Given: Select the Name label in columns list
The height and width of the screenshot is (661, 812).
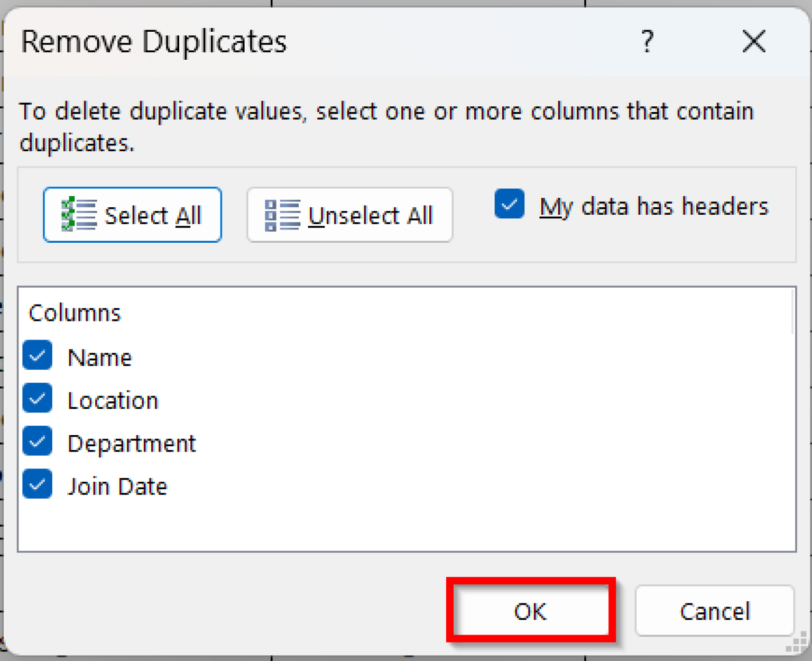Looking at the screenshot, I should click(100, 358).
